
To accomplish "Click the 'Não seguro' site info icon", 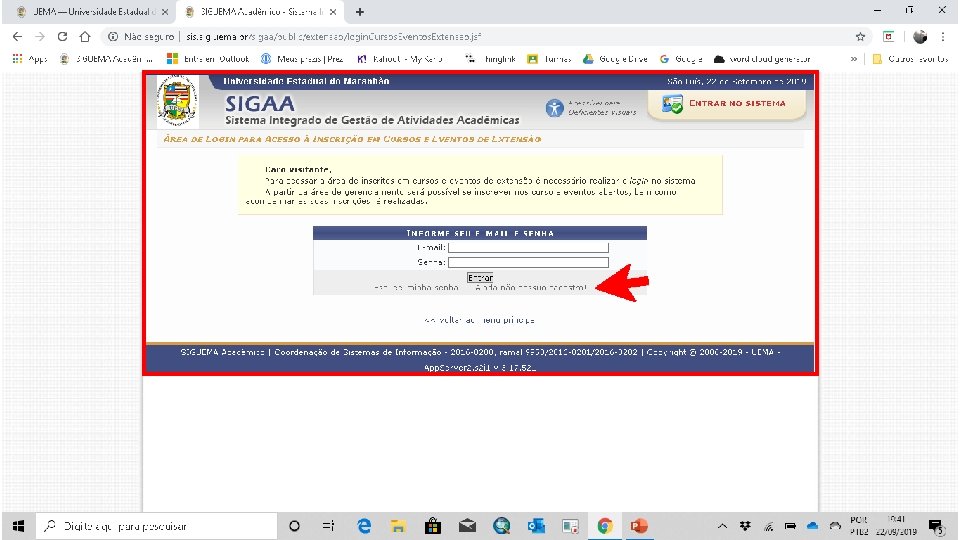I will pyautogui.click(x=113, y=37).
